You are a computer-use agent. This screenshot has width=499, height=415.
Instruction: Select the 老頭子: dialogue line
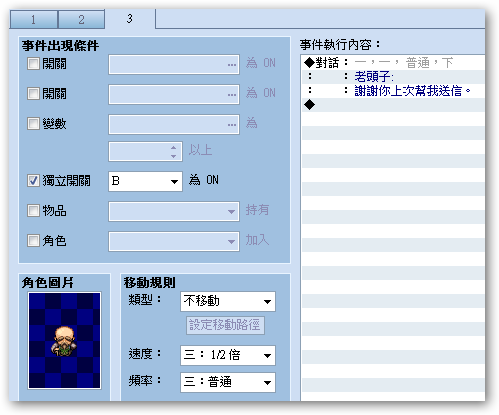[393, 77]
